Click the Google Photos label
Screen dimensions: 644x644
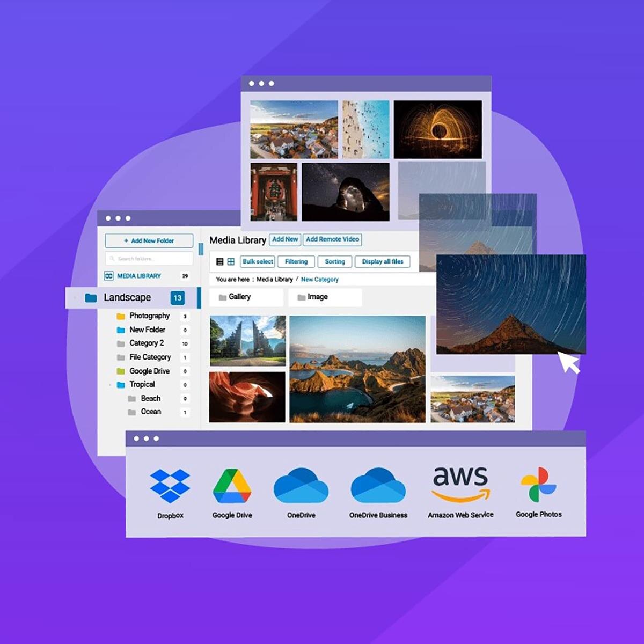click(539, 514)
